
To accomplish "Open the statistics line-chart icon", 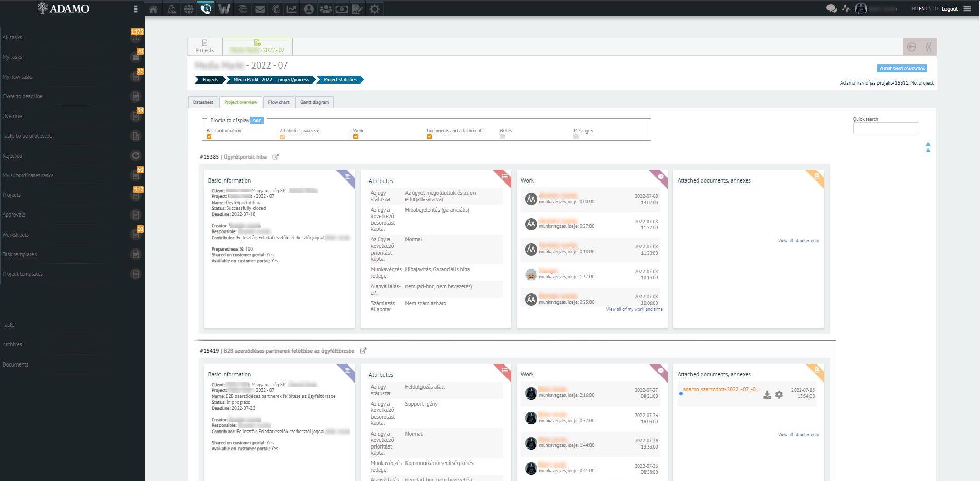I will [x=292, y=9].
